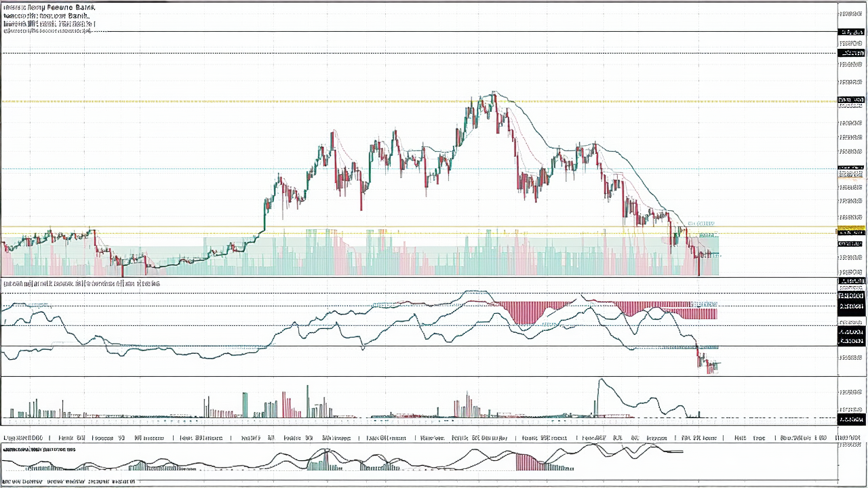This screenshot has width=868, height=488.
Task: Click the red histogram block in bottom indicator panel
Action: (x=530, y=462)
